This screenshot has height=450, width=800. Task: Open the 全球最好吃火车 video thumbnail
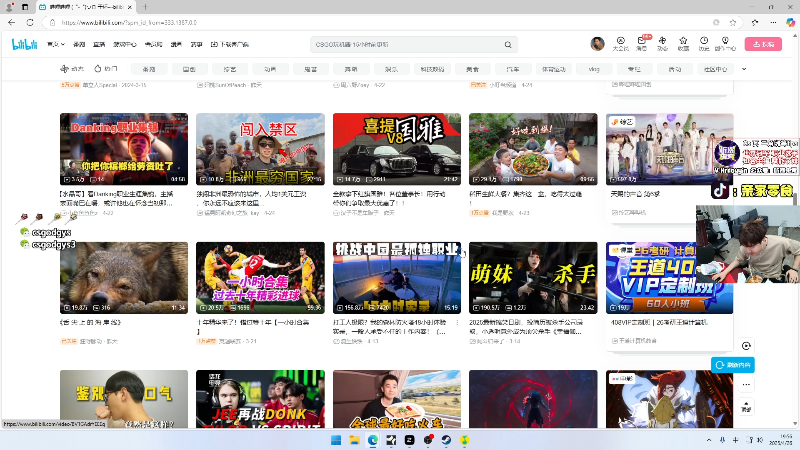(x=397, y=399)
